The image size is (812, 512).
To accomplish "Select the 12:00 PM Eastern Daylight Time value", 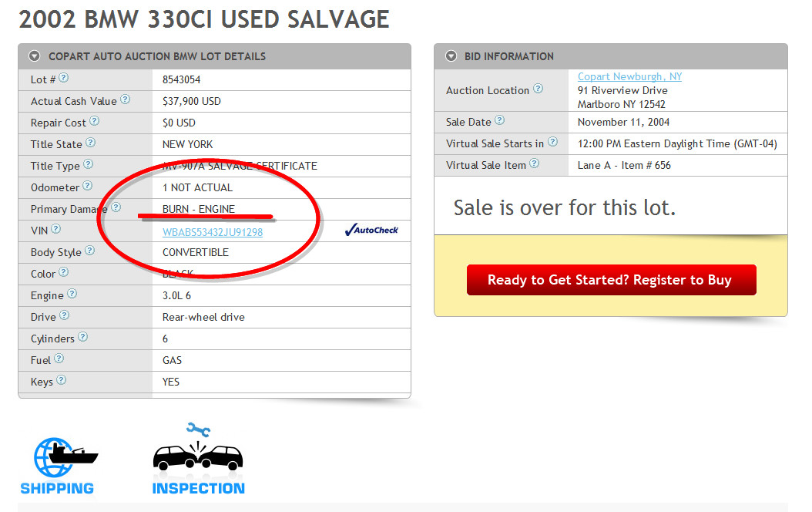I will (x=677, y=143).
